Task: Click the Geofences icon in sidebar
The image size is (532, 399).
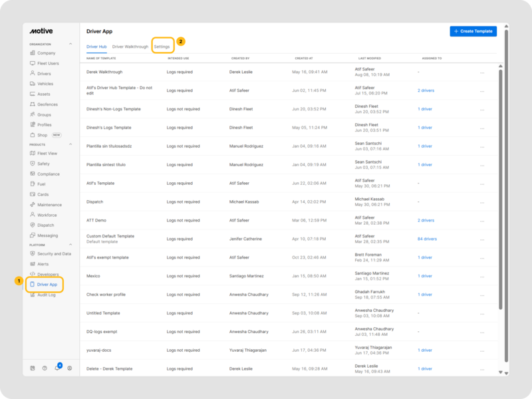Action: pyautogui.click(x=33, y=104)
